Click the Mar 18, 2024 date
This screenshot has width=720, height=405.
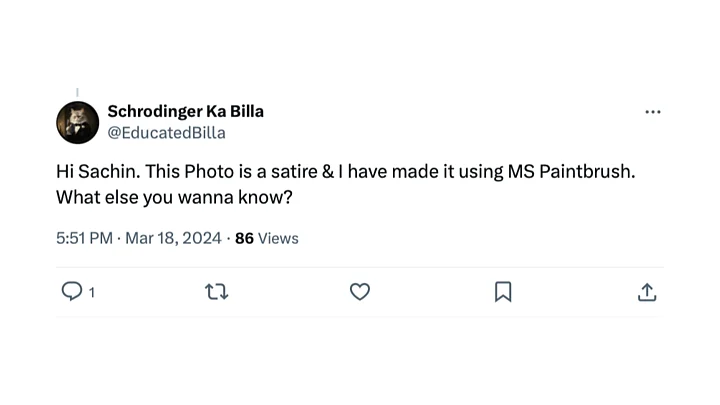point(174,238)
